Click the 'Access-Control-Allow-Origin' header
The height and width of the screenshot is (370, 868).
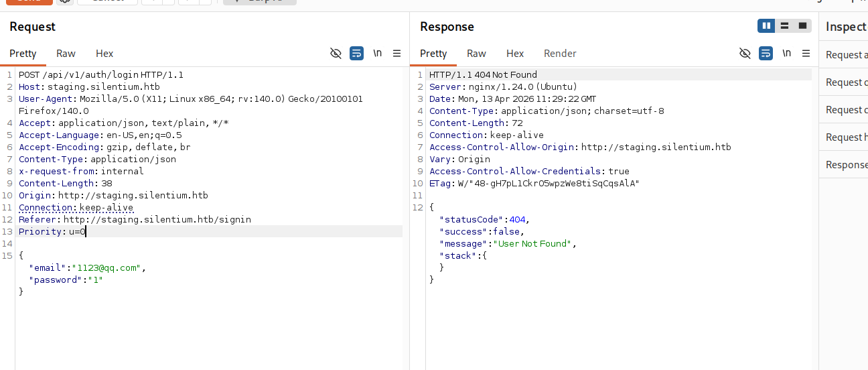pos(580,147)
